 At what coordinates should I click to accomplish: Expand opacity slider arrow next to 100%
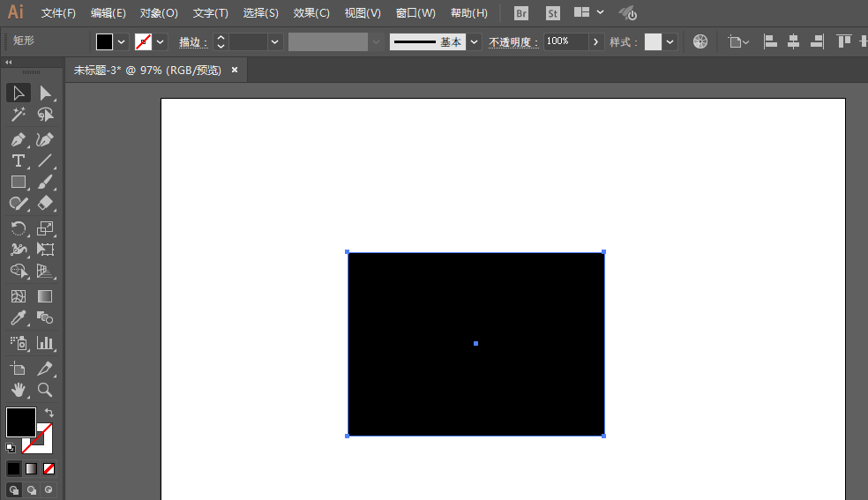(x=595, y=42)
